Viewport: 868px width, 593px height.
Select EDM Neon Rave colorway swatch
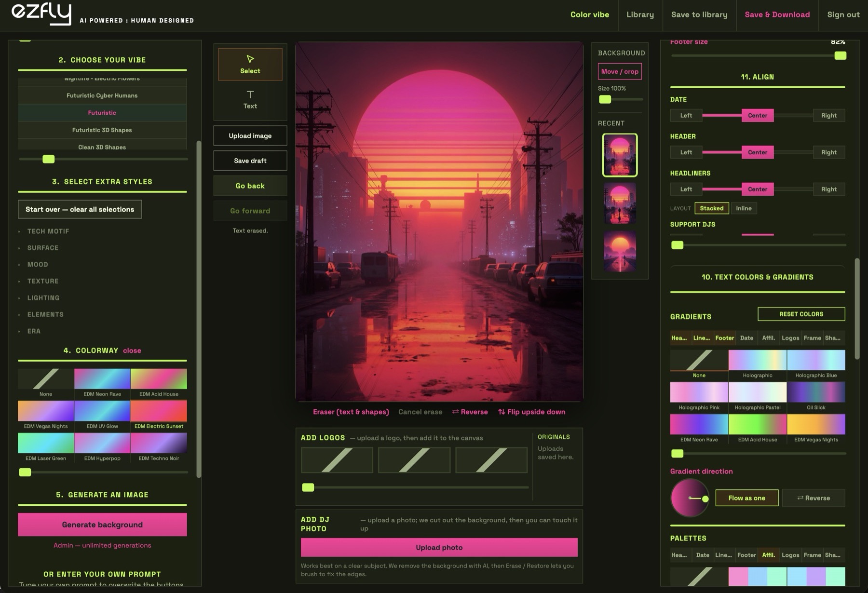click(102, 383)
